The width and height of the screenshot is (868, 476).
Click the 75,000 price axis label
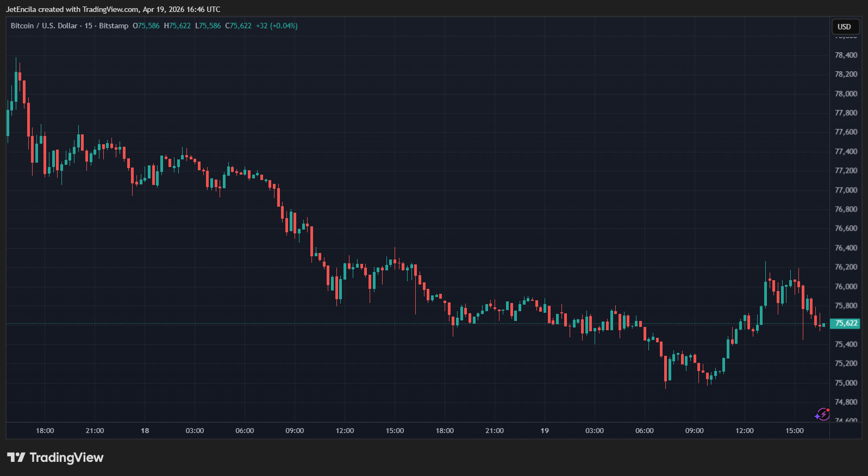846,382
